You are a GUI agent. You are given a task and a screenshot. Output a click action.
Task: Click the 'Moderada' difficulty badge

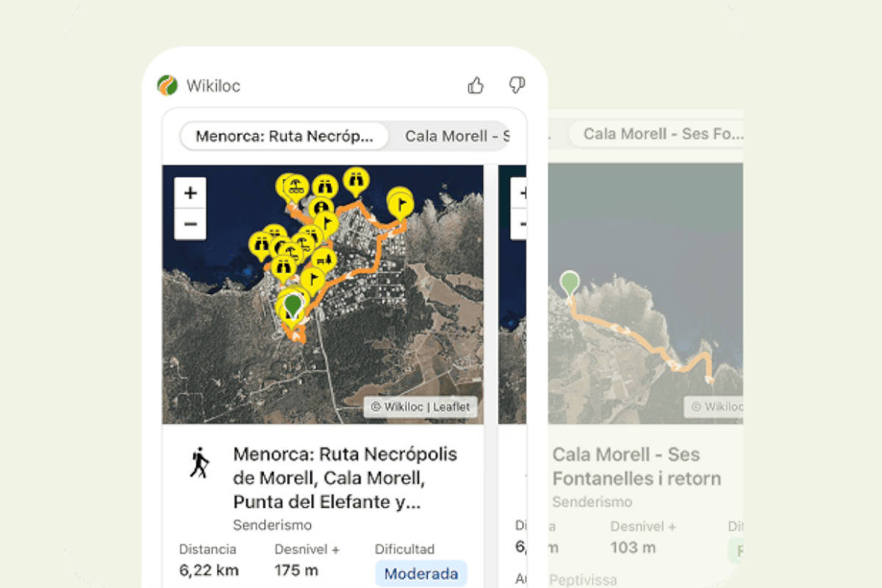(x=421, y=574)
